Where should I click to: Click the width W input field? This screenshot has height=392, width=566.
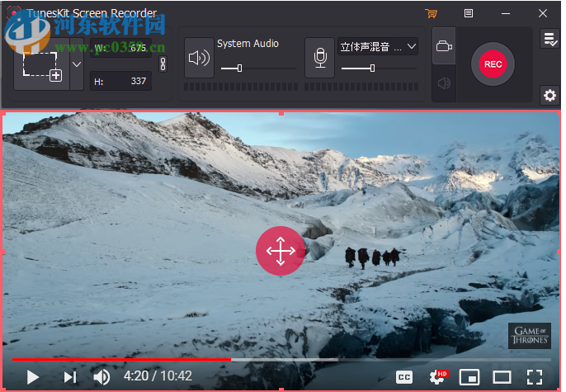pos(120,48)
